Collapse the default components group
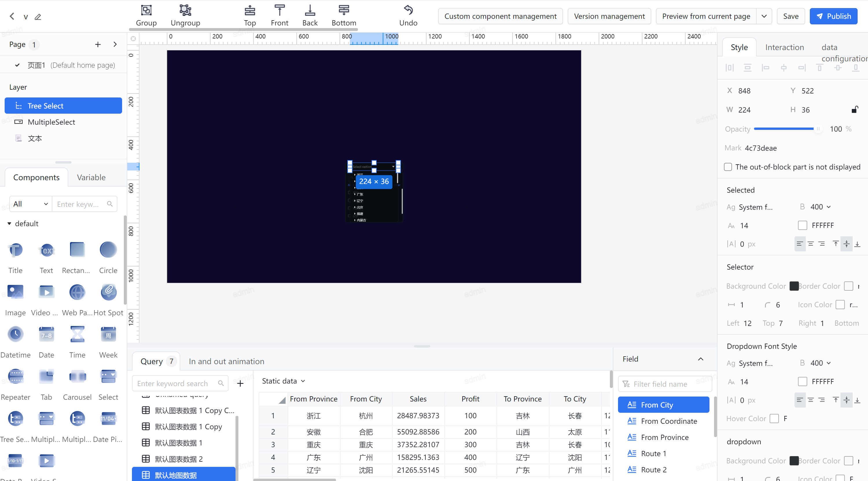This screenshot has width=868, height=481. coord(10,224)
